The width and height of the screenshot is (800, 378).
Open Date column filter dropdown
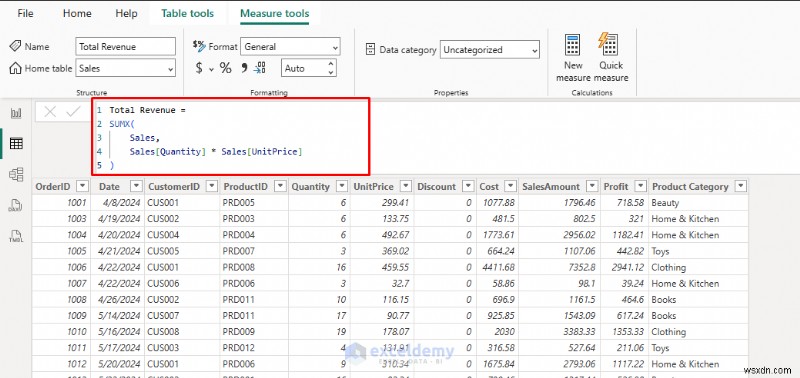[x=136, y=186]
